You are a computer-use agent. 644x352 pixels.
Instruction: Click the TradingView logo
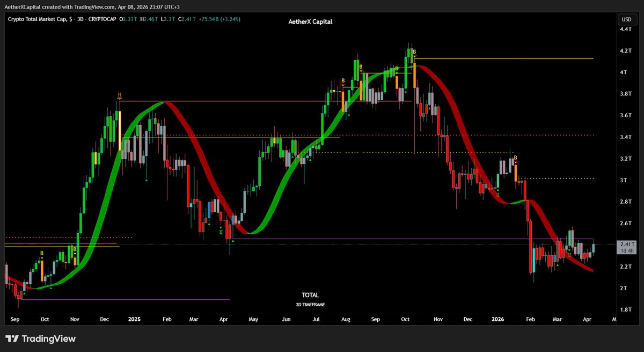click(41, 339)
